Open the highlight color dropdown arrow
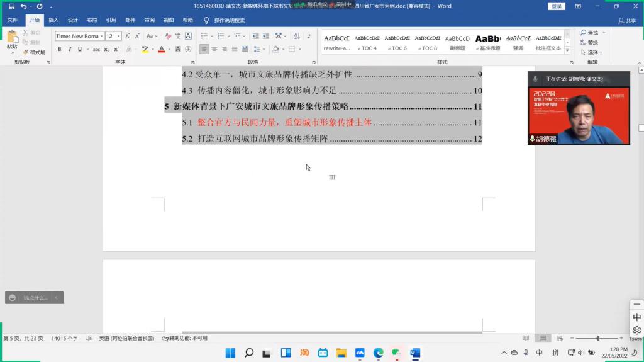Screen dimensions: 644x362 point(153,49)
